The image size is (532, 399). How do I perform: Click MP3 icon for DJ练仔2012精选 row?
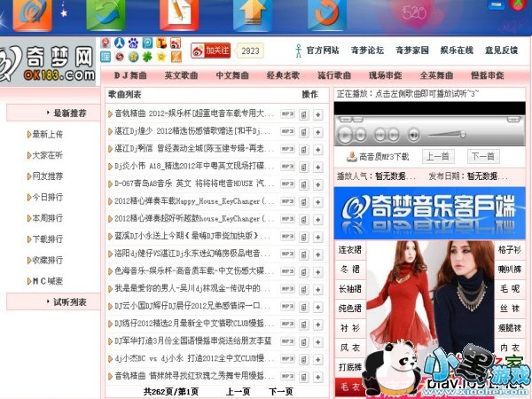tap(287, 324)
